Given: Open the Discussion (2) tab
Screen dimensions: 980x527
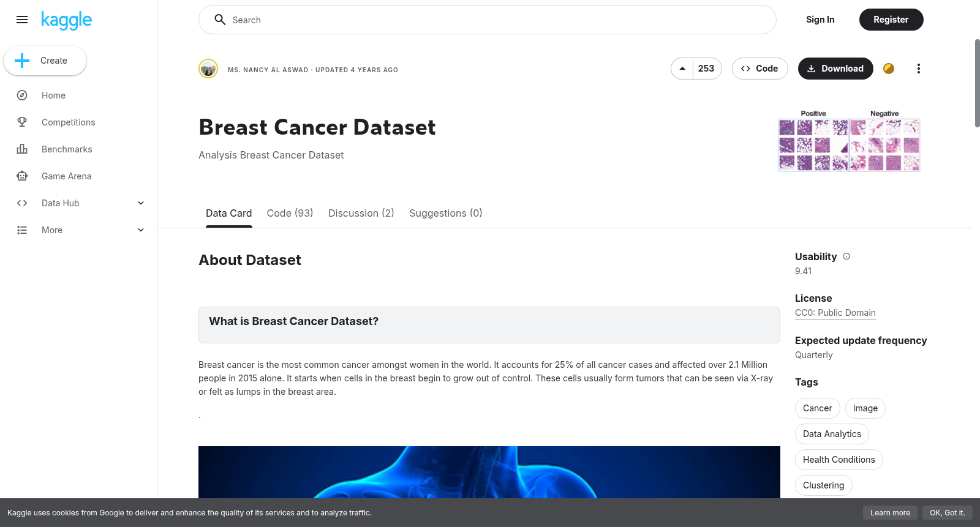Looking at the screenshot, I should click(x=361, y=213).
